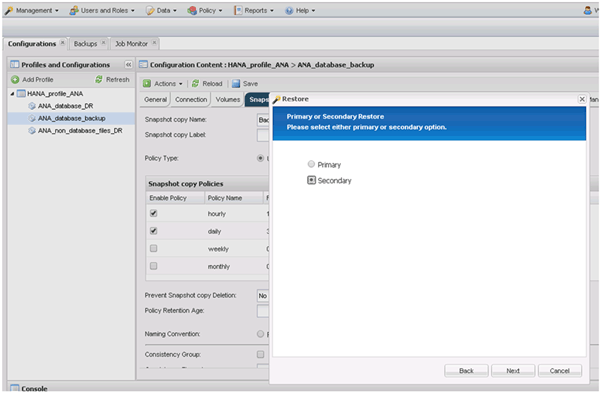
Task: Collapse the HANA_profile_ANA tree node
Action: tap(12, 94)
